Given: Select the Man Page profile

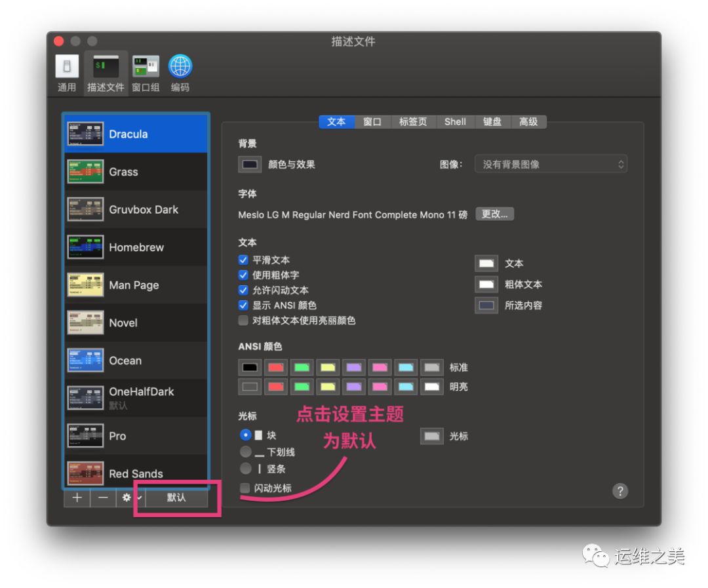Looking at the screenshot, I should click(136, 285).
